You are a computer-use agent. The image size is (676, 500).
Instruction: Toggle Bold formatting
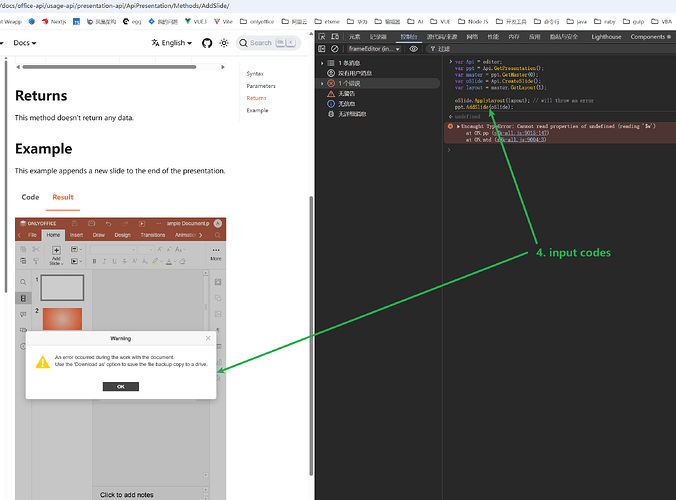(94, 261)
